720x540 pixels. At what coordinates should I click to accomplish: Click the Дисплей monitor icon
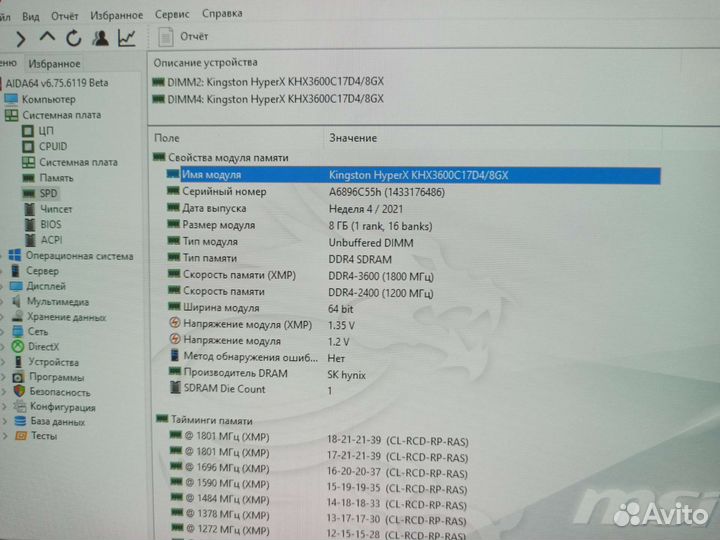pos(16,286)
